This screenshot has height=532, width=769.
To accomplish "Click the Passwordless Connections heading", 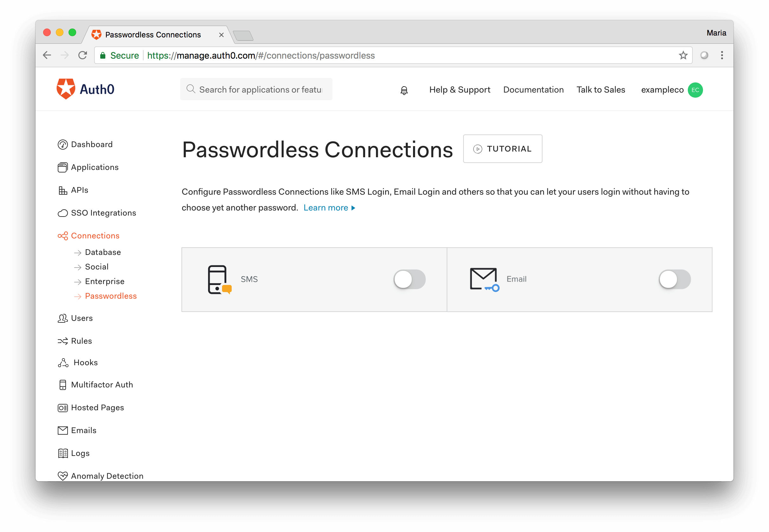I will 317,149.
